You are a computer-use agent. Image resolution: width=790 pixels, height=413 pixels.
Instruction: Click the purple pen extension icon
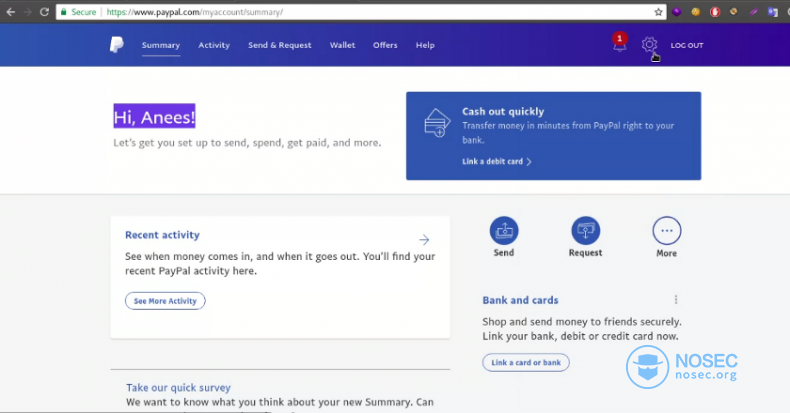[x=753, y=12]
